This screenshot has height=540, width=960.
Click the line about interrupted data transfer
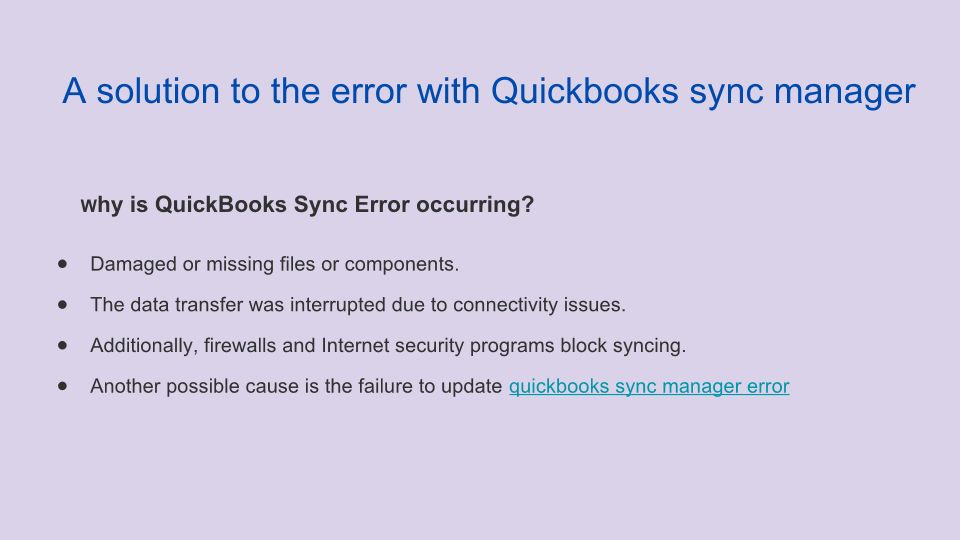[x=357, y=305]
